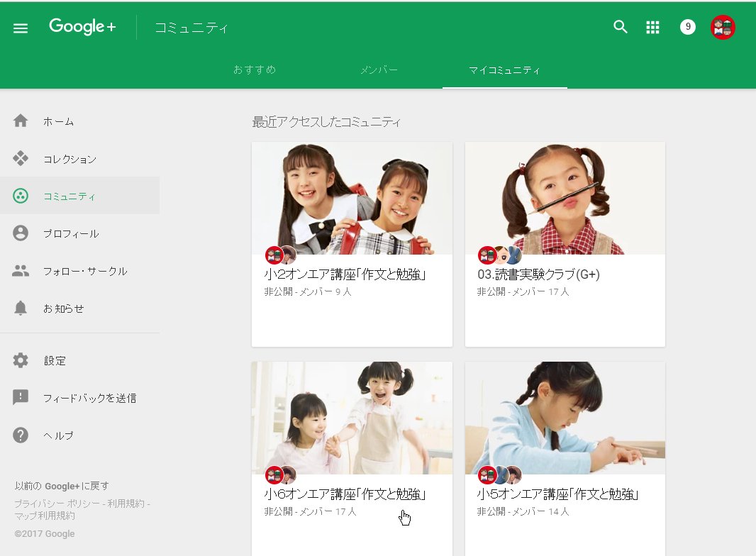The image size is (756, 556).
Task: Go to ホーム in sidebar
Action: click(58, 121)
